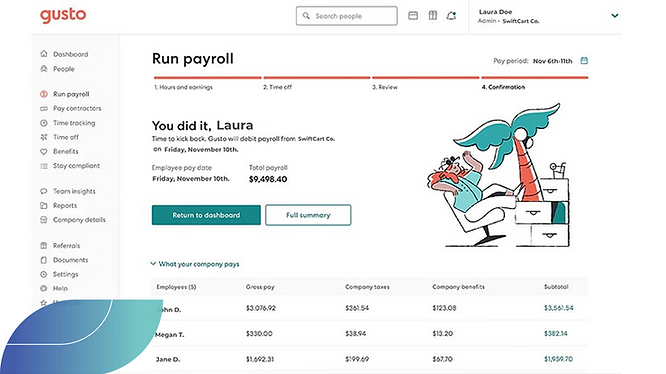Click the Time off icon
The height and width of the screenshot is (374, 666).
44,137
